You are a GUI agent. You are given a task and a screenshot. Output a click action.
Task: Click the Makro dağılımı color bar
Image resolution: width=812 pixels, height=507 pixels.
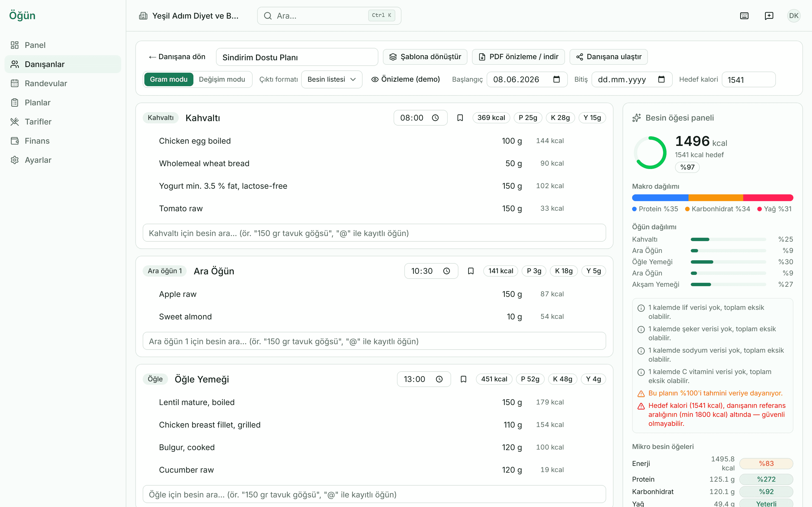[712, 198]
